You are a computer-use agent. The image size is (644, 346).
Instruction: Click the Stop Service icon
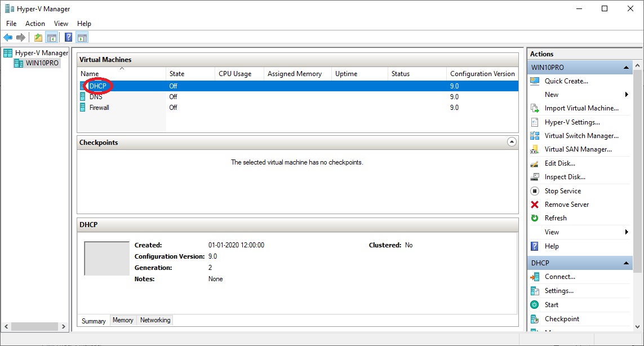click(535, 190)
